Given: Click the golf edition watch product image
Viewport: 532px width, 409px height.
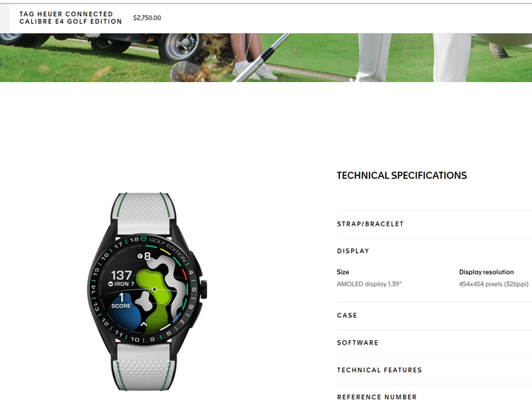Looking at the screenshot, I should pos(147,291).
